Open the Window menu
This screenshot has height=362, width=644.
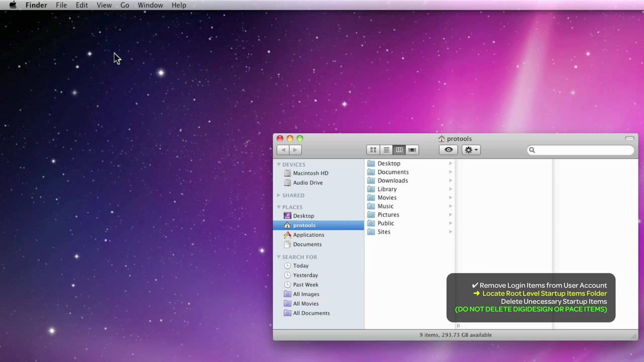click(x=150, y=5)
